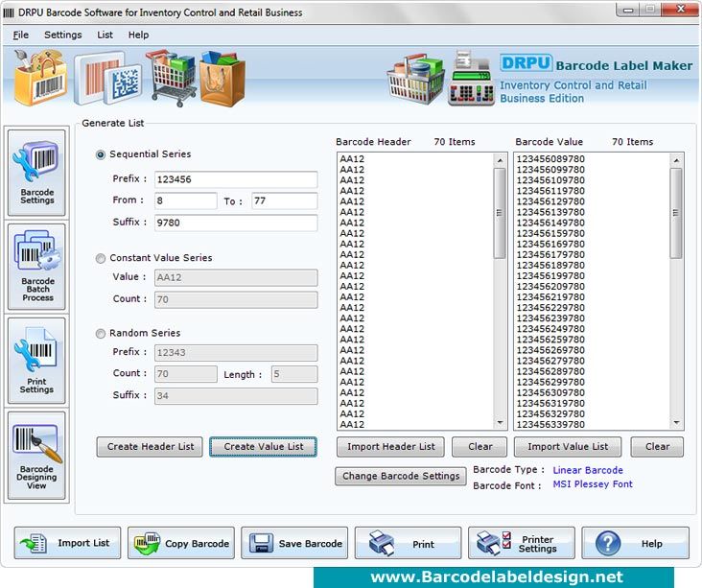702x588 pixels.
Task: Open the File menu
Action: click(20, 35)
